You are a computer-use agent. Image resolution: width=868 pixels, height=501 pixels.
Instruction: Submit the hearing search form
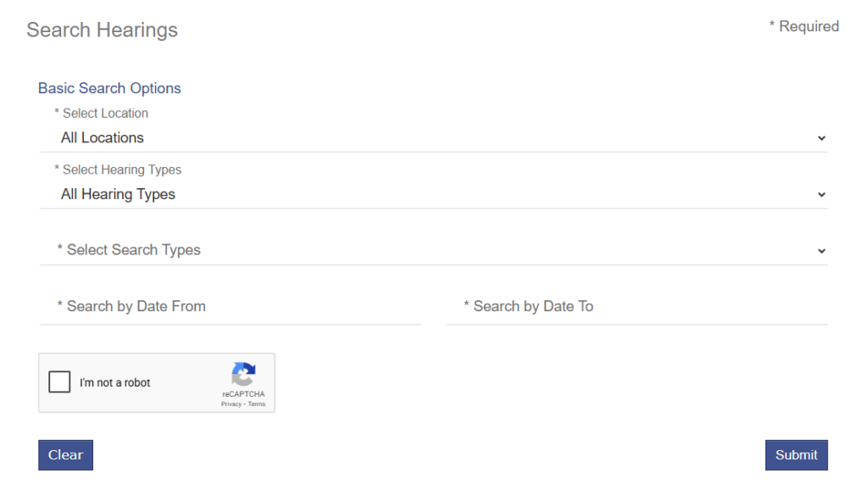tap(796, 454)
